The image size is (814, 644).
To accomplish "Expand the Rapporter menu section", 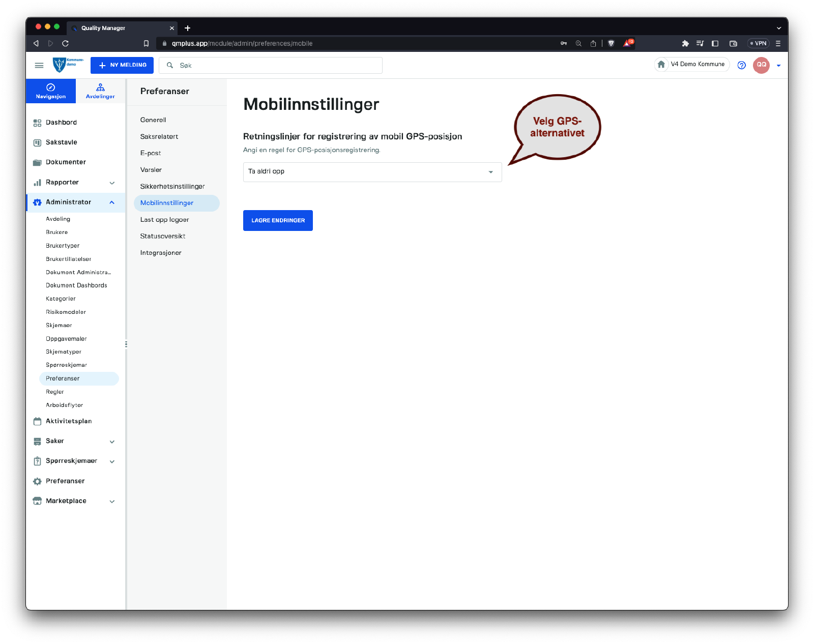I will coord(112,183).
